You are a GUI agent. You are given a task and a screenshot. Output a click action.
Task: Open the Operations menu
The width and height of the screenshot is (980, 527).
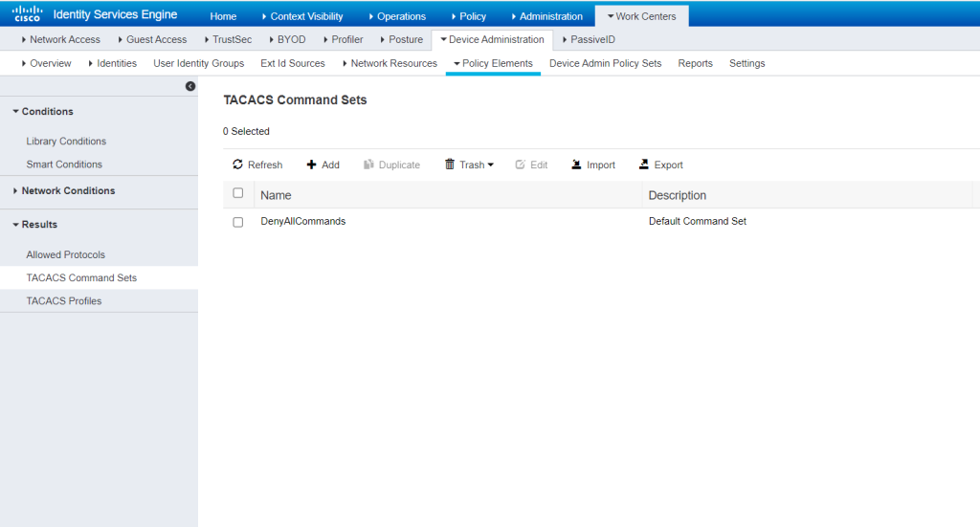pyautogui.click(x=397, y=16)
